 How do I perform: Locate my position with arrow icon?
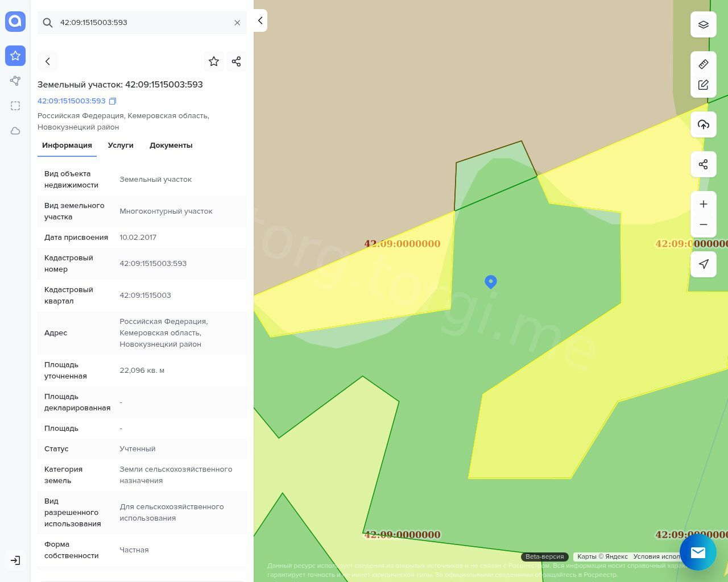pos(703,264)
